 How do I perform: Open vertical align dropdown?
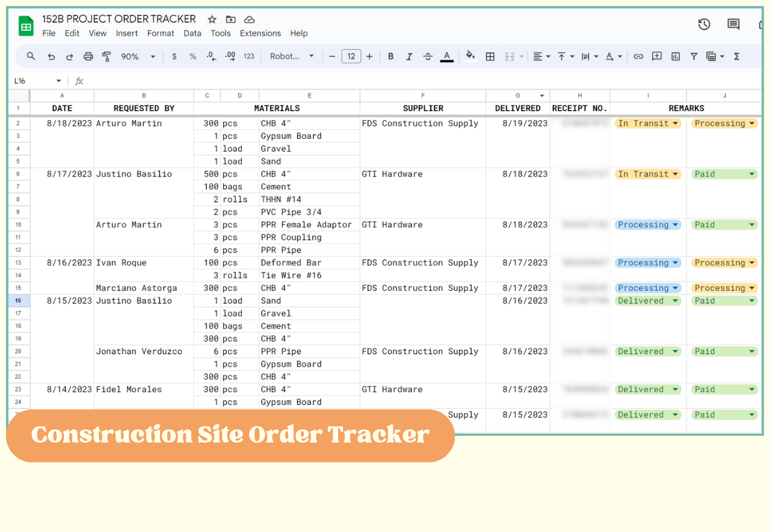click(565, 57)
